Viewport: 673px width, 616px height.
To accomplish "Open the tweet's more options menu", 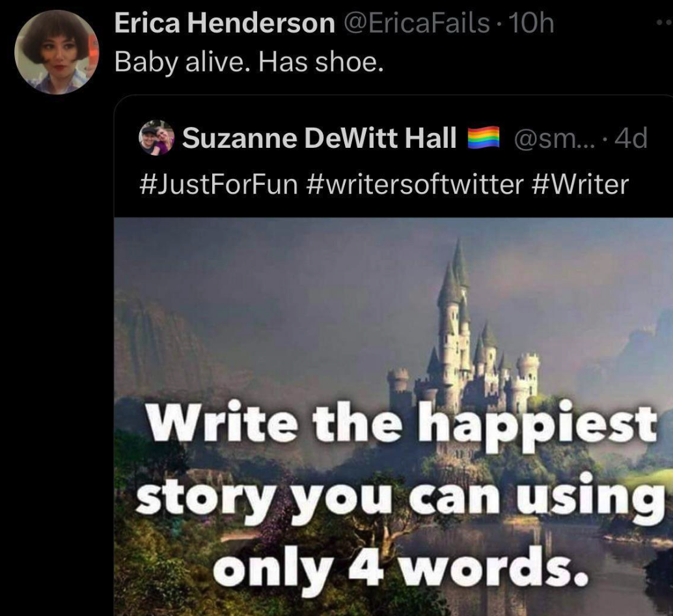I will [665, 22].
